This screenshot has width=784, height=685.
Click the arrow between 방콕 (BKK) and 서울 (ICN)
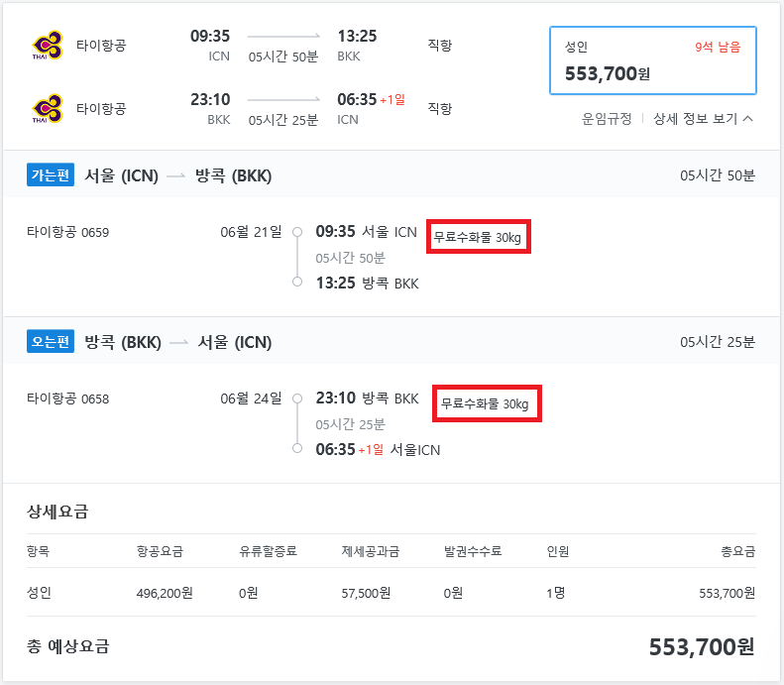[x=177, y=343]
